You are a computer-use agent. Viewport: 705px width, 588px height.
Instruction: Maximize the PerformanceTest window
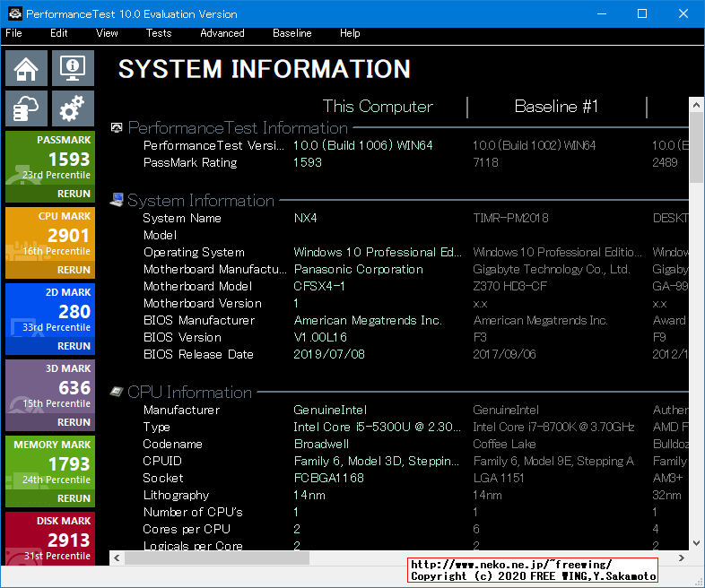point(642,13)
